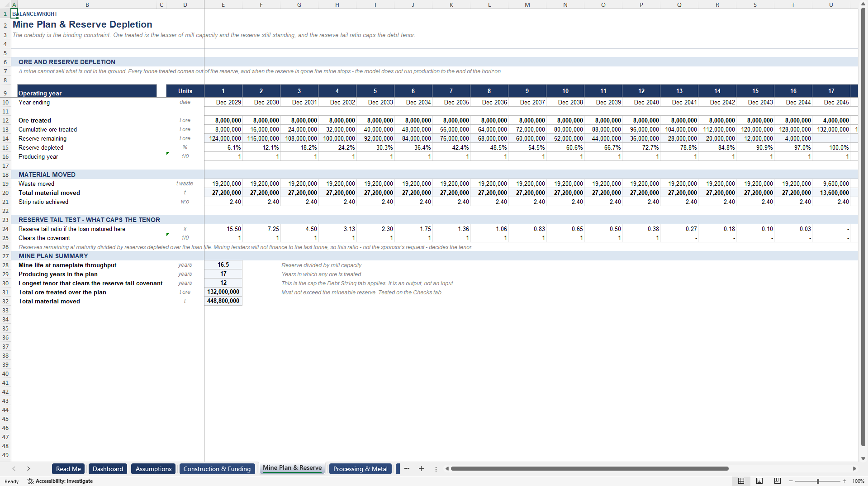Select year 1 reserve tail ratio 15.50
Viewport: 868px width, 486px height.
(223, 229)
